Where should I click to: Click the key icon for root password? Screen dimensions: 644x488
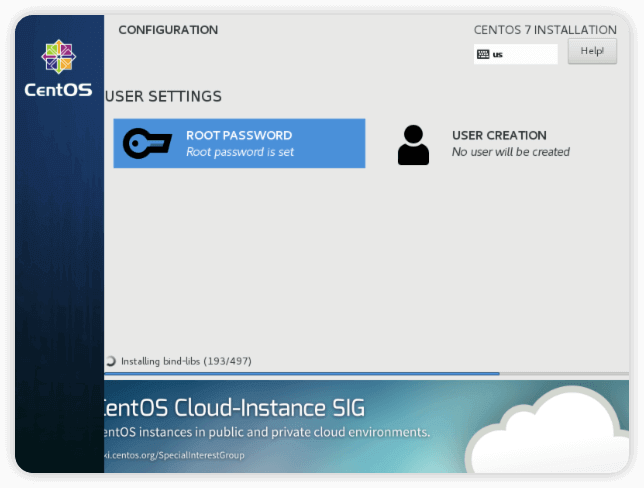147,143
